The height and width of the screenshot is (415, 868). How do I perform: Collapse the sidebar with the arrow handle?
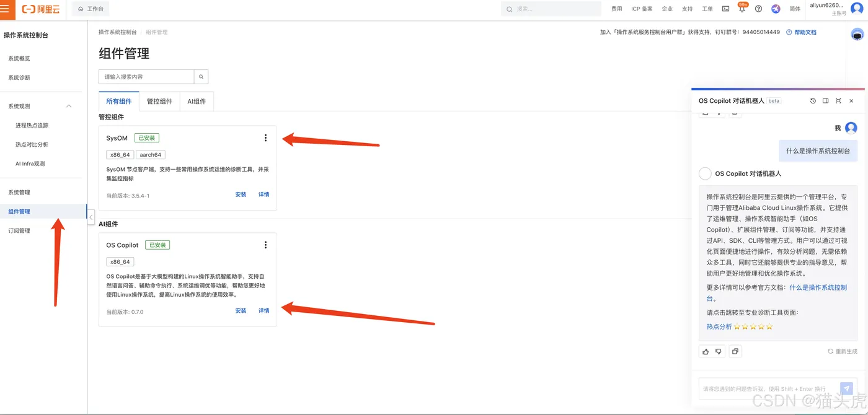pos(91,217)
